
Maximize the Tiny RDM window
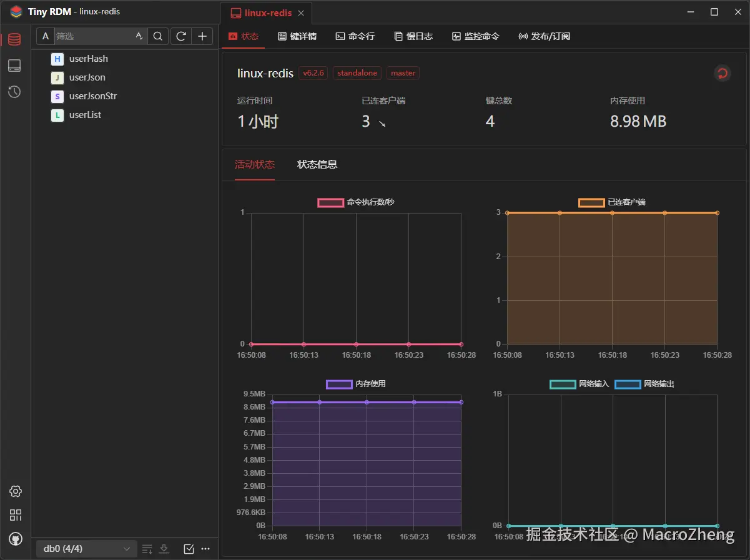714,12
